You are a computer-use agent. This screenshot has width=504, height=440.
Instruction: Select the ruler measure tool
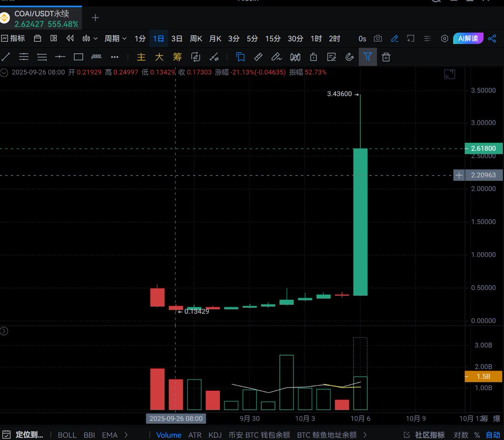coord(258,57)
